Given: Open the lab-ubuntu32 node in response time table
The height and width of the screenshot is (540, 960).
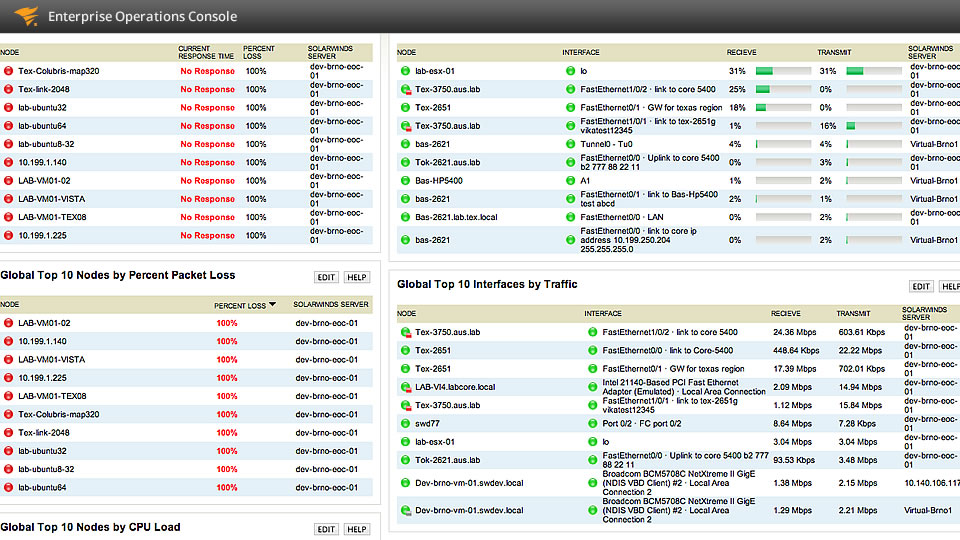Looking at the screenshot, I should pos(42,108).
